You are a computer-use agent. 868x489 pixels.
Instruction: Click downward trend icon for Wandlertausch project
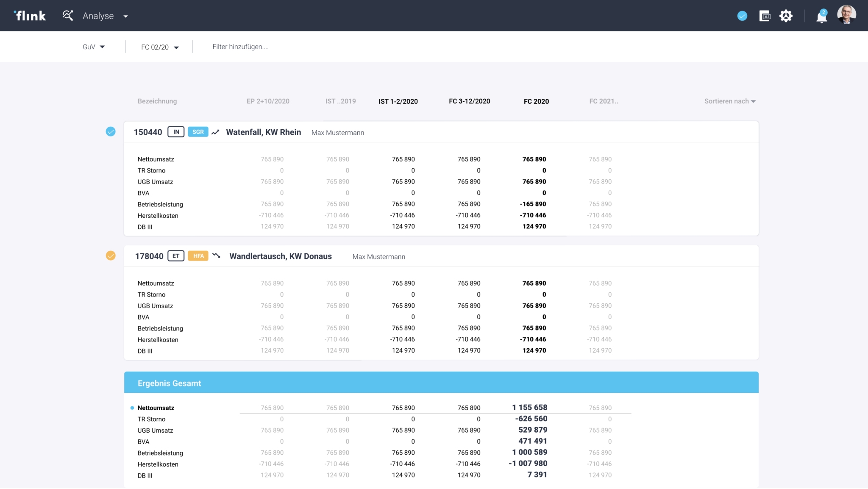217,256
